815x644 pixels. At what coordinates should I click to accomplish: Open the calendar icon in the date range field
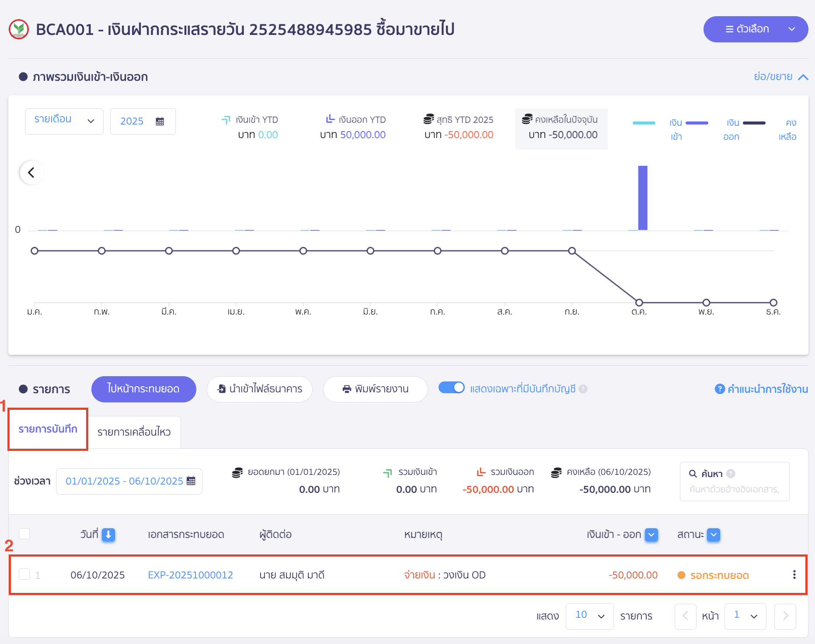tap(191, 481)
